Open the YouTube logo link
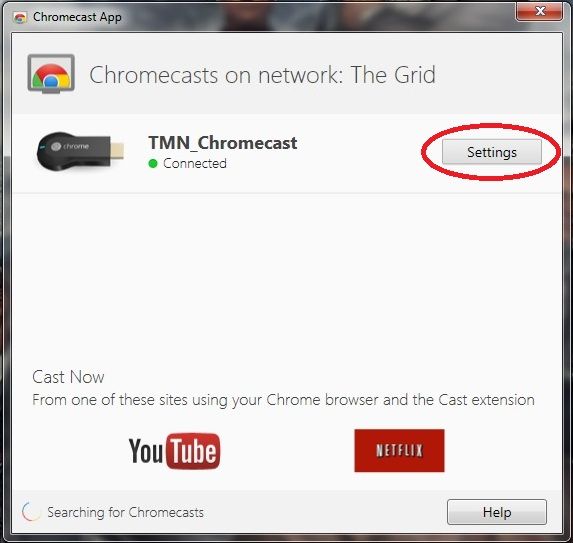 click(174, 451)
